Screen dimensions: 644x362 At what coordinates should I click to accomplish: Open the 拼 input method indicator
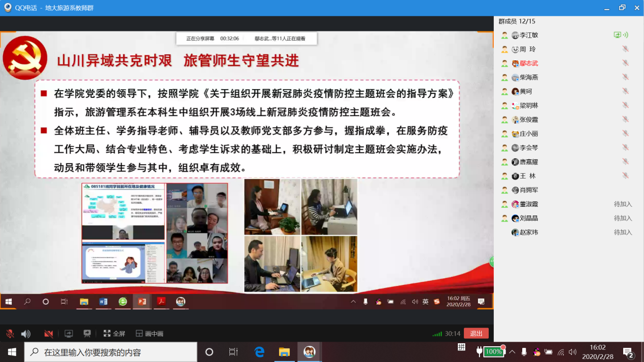click(461, 348)
